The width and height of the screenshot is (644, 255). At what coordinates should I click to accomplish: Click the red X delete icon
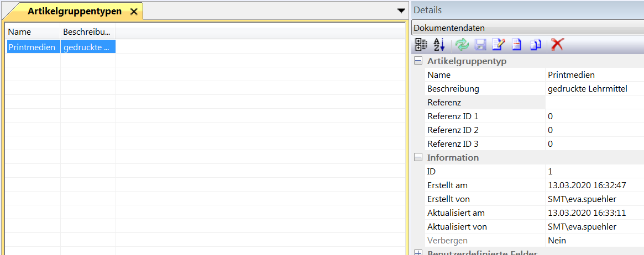click(557, 45)
